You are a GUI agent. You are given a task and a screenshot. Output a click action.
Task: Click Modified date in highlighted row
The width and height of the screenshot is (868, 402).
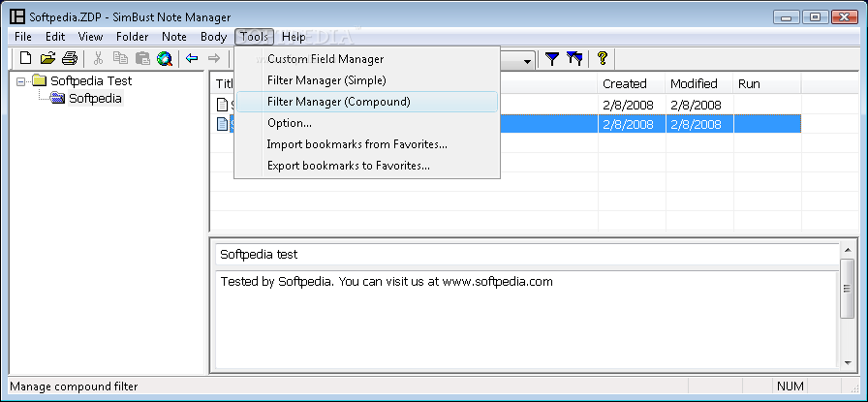point(696,124)
